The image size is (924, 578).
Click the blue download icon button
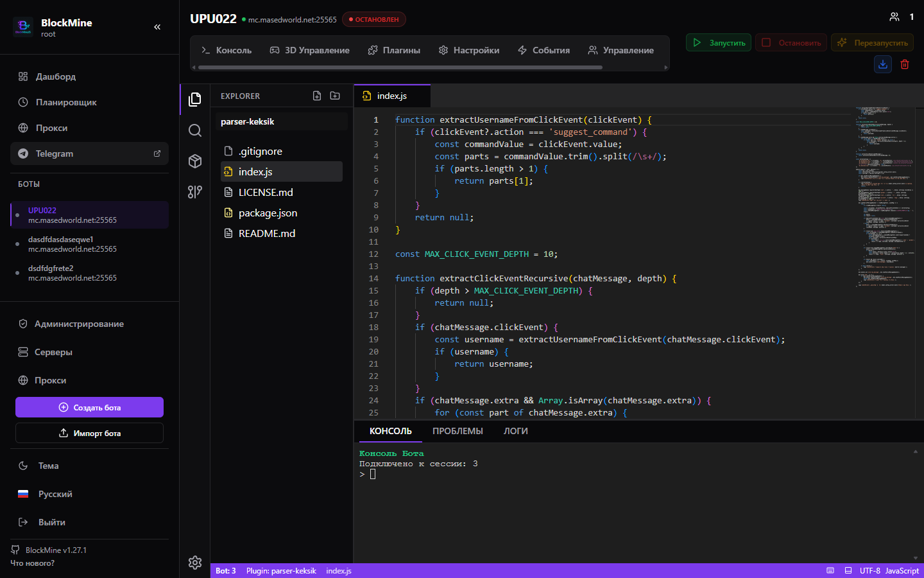tap(883, 64)
